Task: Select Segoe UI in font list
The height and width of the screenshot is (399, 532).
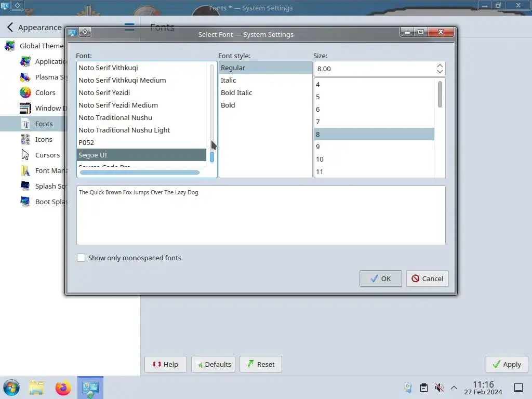Action: [141, 155]
